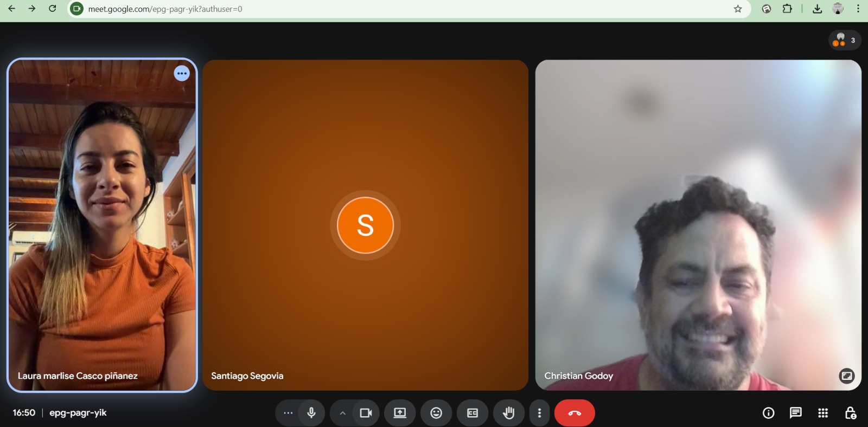Open audio options ellipsis beside microphone
This screenshot has width=868, height=427.
(x=288, y=413)
